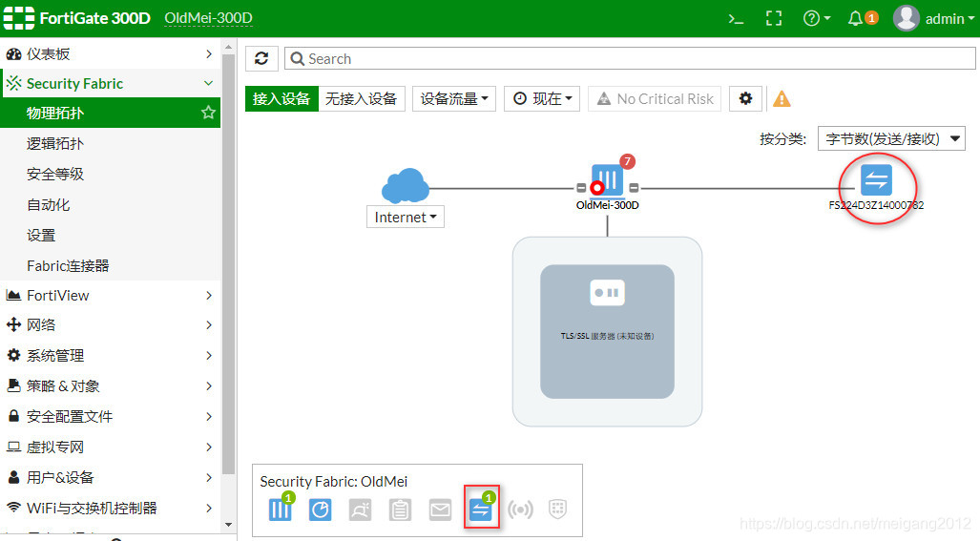The width and height of the screenshot is (980, 541).
Task: Select the TLS/SSL server unknown device
Action: [607, 331]
